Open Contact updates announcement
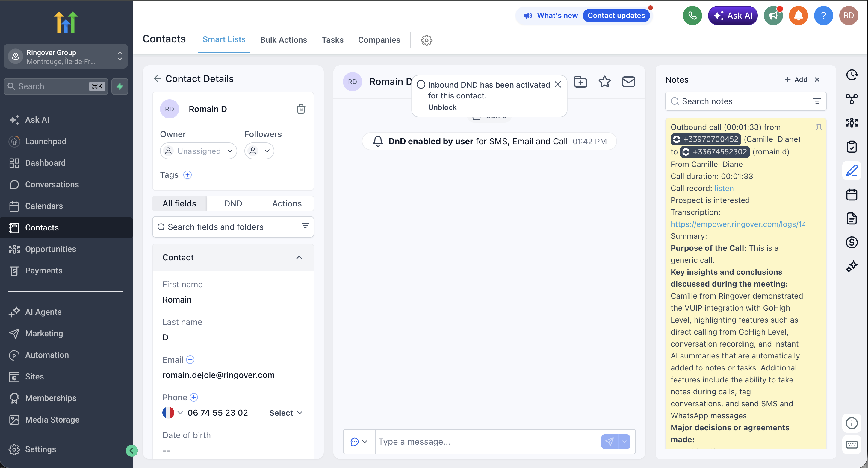The image size is (868, 468). click(616, 16)
